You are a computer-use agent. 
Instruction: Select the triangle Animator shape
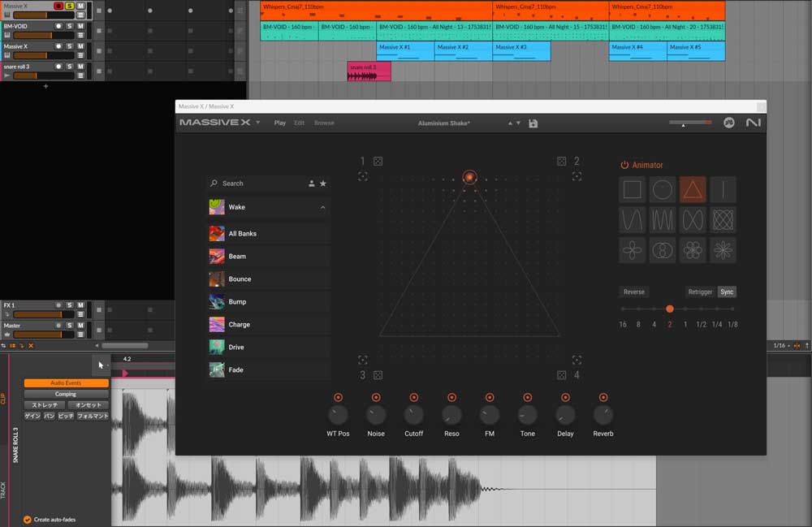[x=693, y=190]
